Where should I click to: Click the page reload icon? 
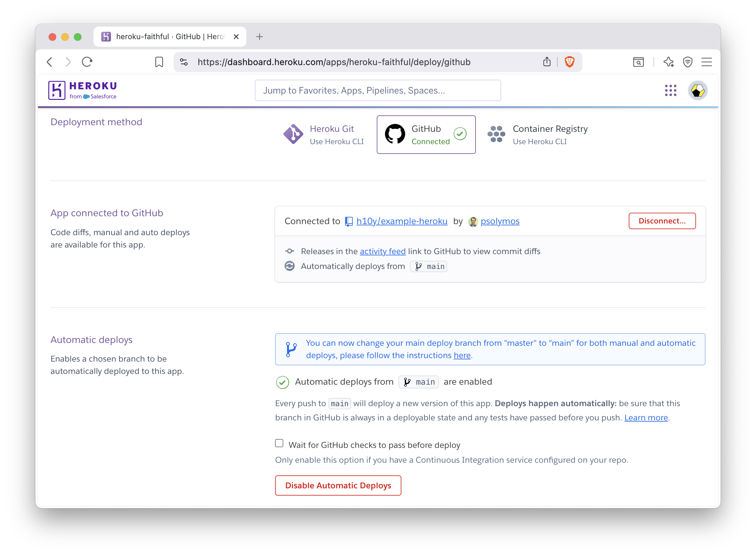(87, 62)
